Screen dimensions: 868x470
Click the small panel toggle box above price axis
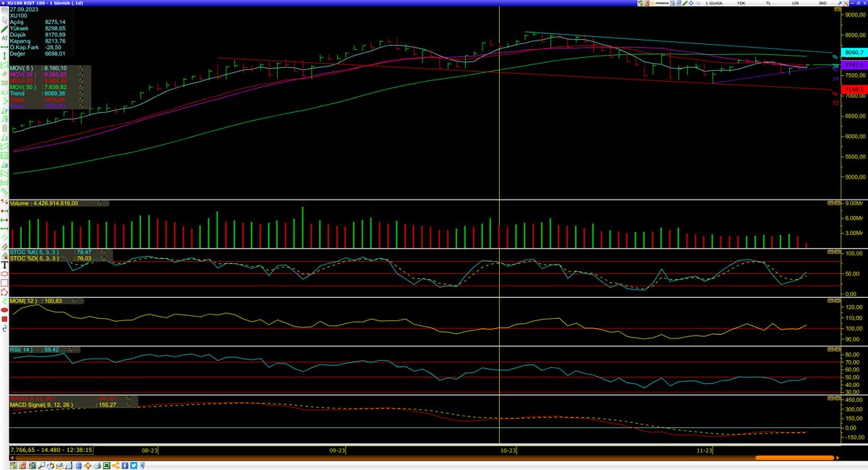click(838, 9)
